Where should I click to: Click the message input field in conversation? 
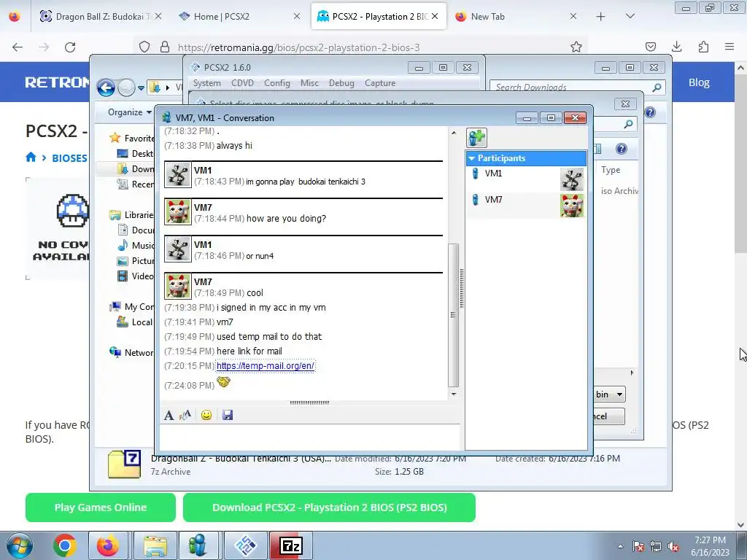pyautogui.click(x=309, y=437)
